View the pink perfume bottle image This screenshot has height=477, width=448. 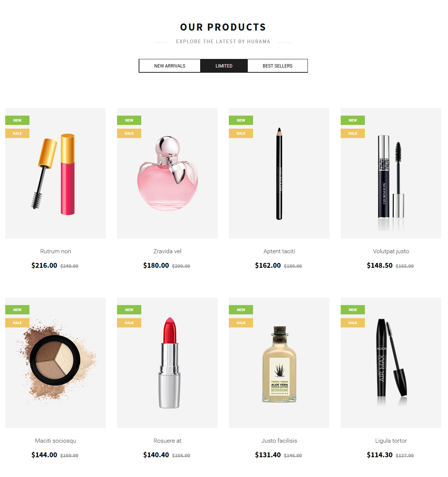point(167,173)
